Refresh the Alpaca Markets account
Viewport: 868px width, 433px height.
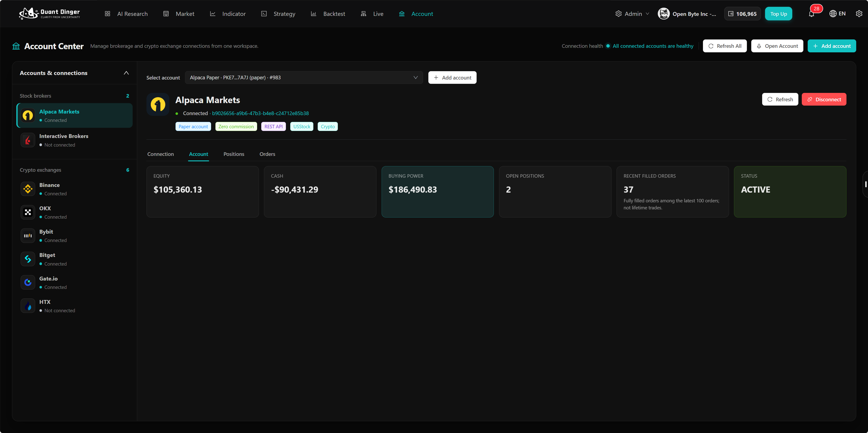(780, 99)
